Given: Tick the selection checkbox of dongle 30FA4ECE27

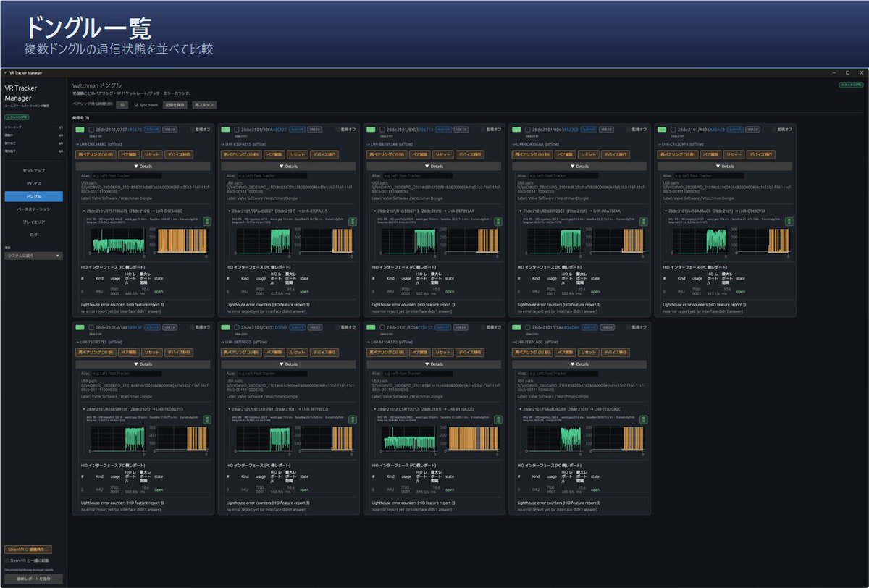Looking at the screenshot, I should [x=236, y=130].
